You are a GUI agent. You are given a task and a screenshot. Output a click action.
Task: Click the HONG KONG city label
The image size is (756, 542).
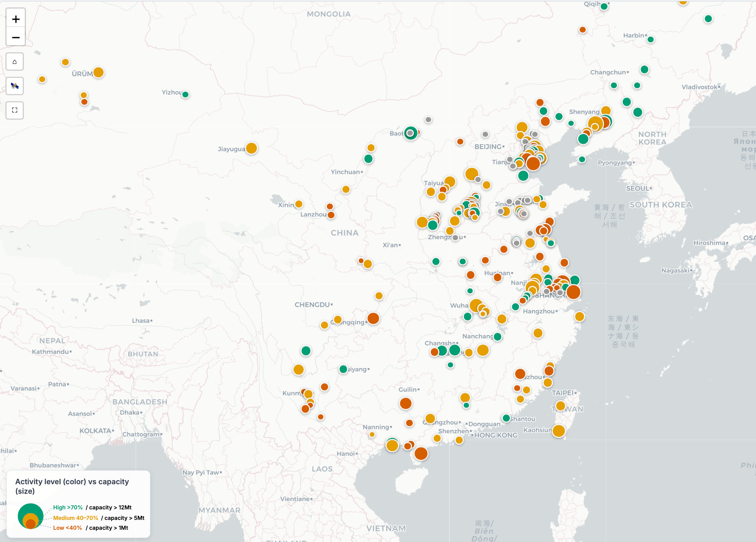[495, 435]
